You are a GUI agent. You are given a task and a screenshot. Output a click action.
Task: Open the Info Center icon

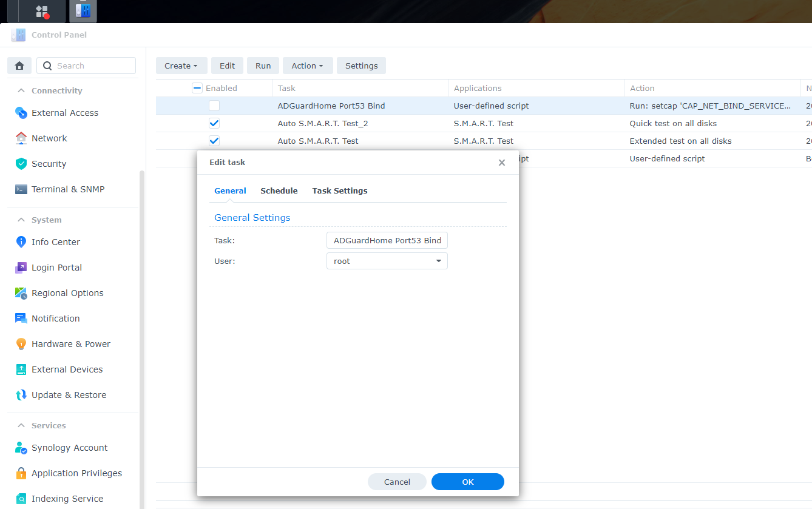coord(21,242)
